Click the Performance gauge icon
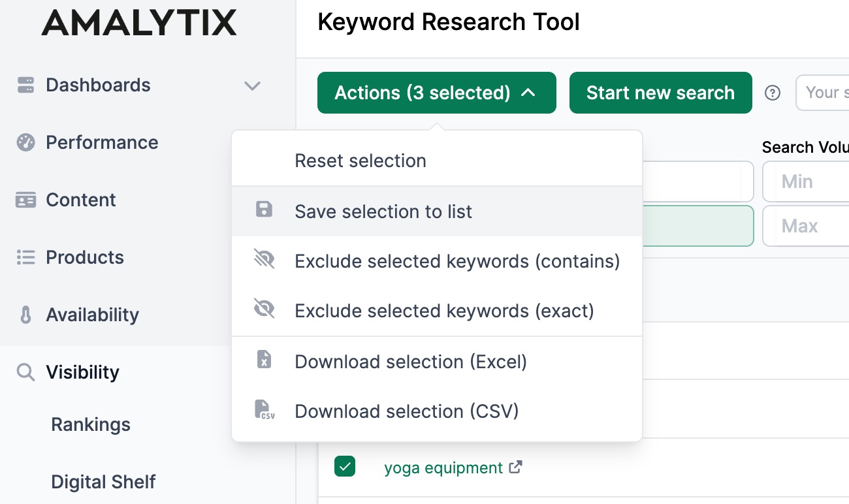 coord(25,142)
